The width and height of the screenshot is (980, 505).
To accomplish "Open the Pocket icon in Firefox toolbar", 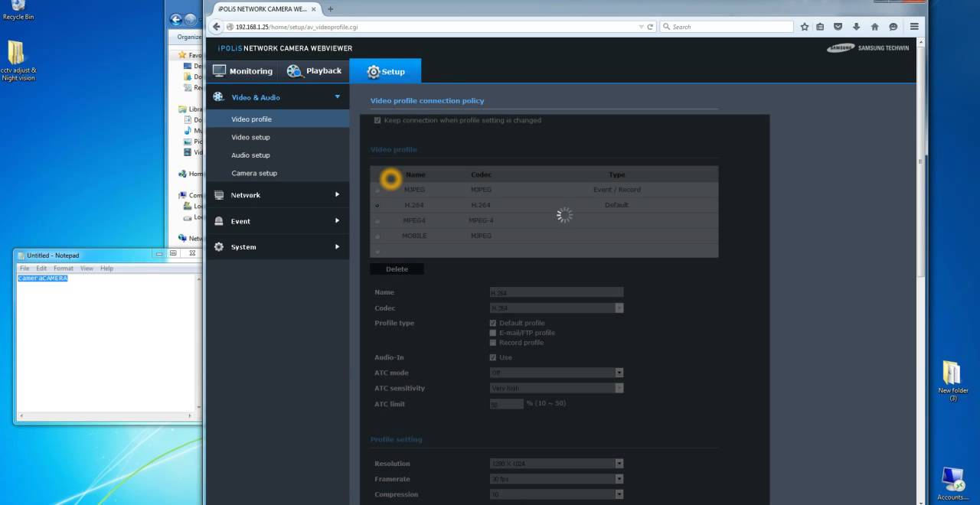I will point(838,27).
